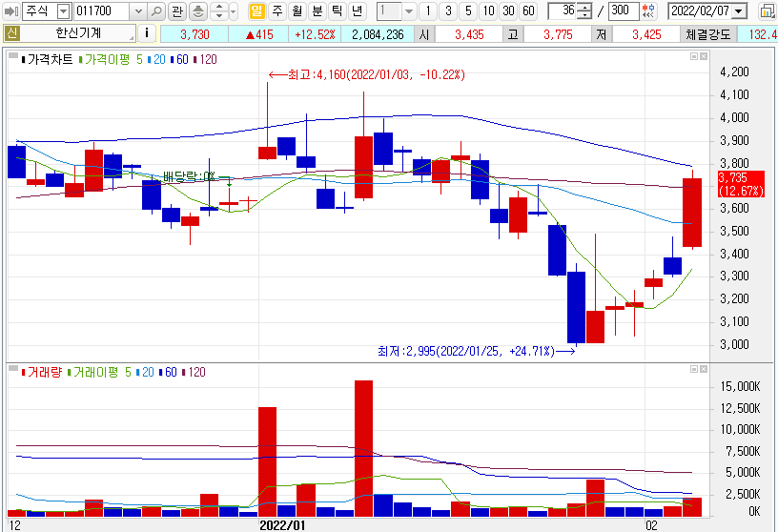
Task: Click the 30 interval preset button
Action: coord(508,10)
